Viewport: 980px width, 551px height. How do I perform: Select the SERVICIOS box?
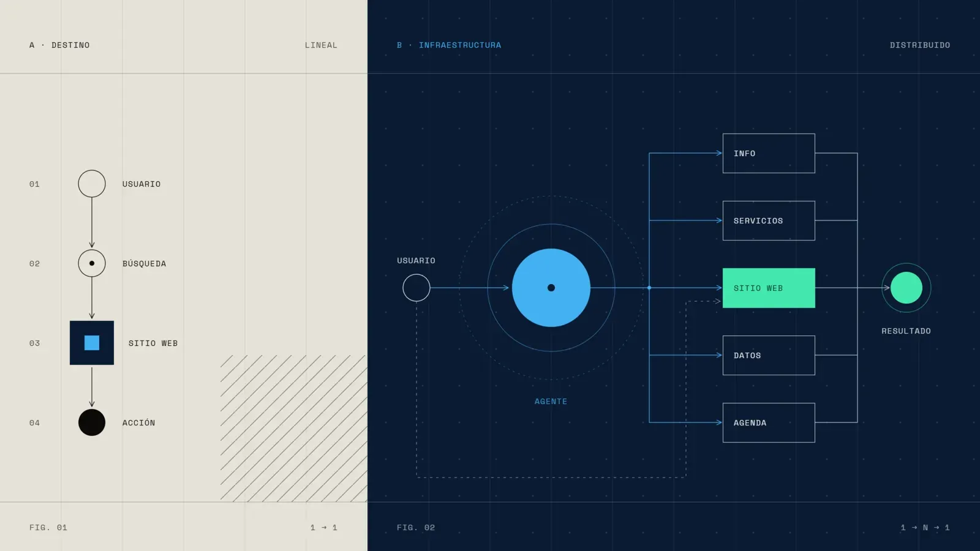pos(769,220)
